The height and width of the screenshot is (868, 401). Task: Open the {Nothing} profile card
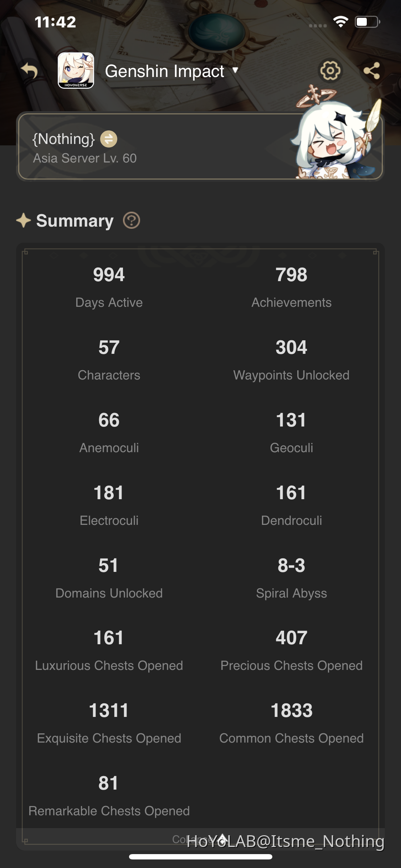pyautogui.click(x=143, y=146)
